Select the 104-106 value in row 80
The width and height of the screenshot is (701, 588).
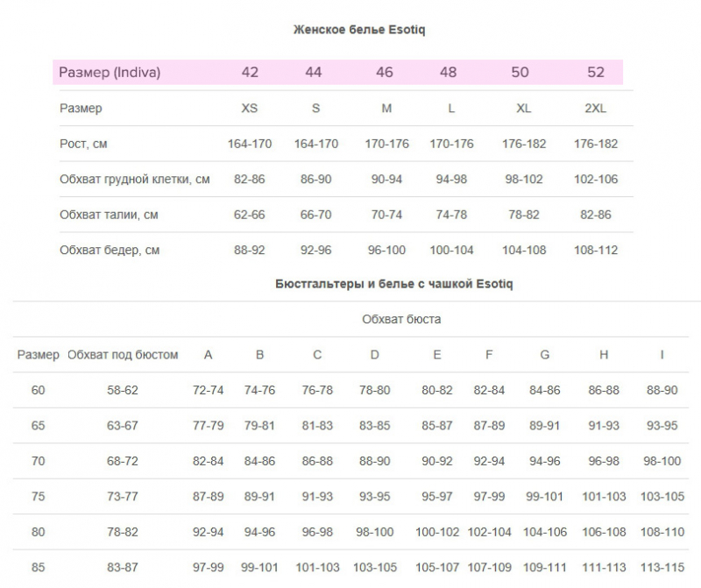tap(545, 532)
